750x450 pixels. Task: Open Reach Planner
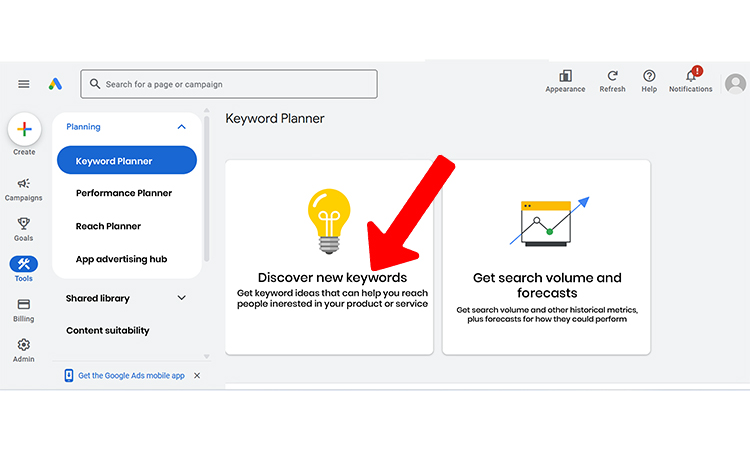108,226
